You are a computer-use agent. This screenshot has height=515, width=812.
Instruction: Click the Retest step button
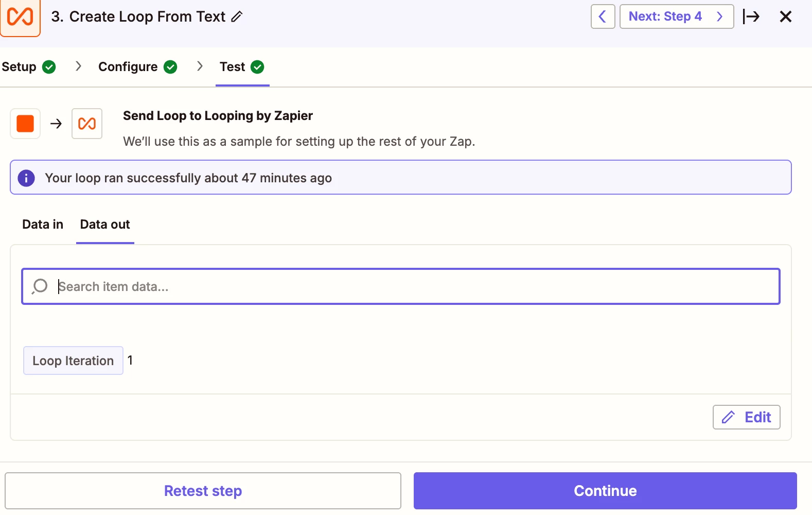pyautogui.click(x=203, y=491)
